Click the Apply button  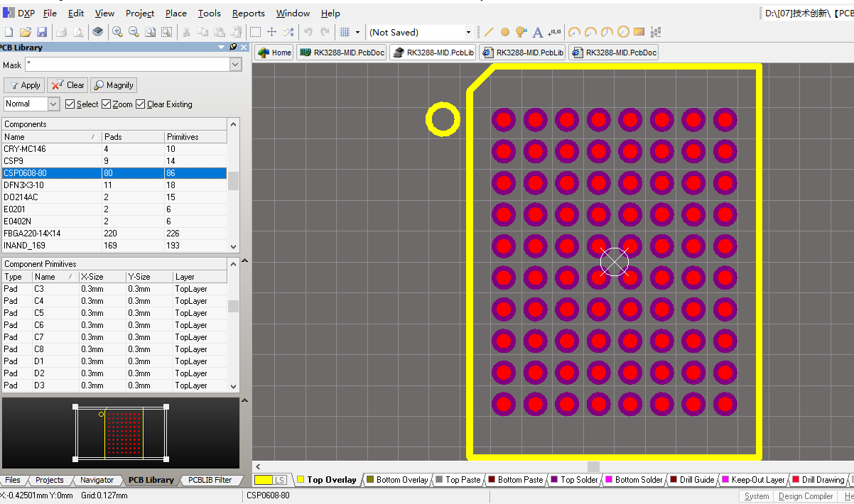pyautogui.click(x=25, y=85)
